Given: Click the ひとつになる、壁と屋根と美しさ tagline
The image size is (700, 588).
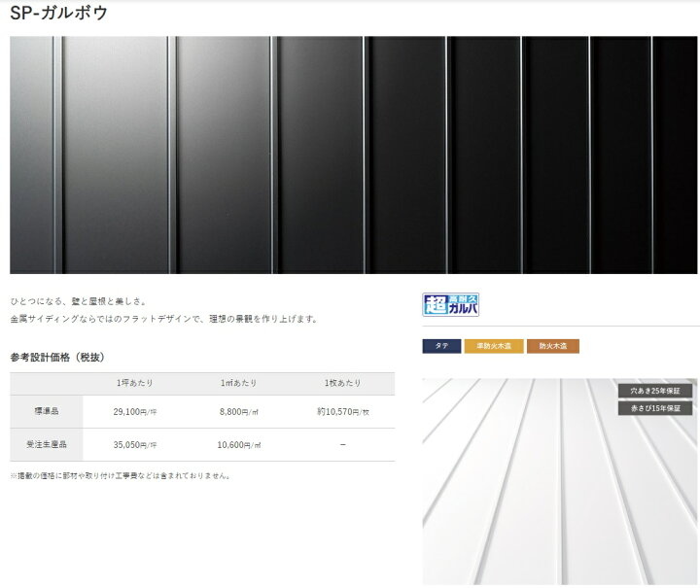Looking at the screenshot, I should 78,301.
